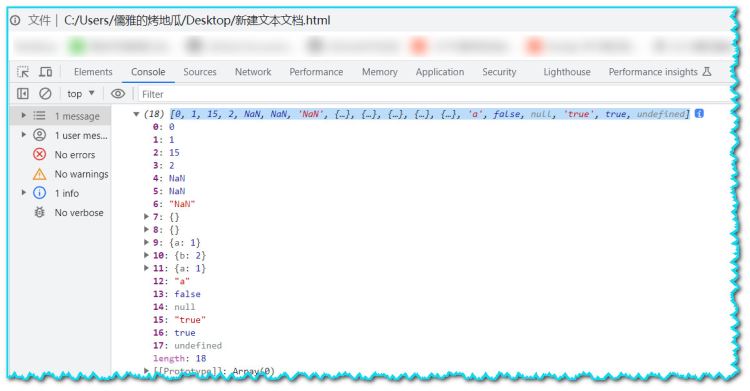Image resolution: width=750 pixels, height=391 pixels.
Task: Click array entry 15: "true" string
Action: [179, 320]
